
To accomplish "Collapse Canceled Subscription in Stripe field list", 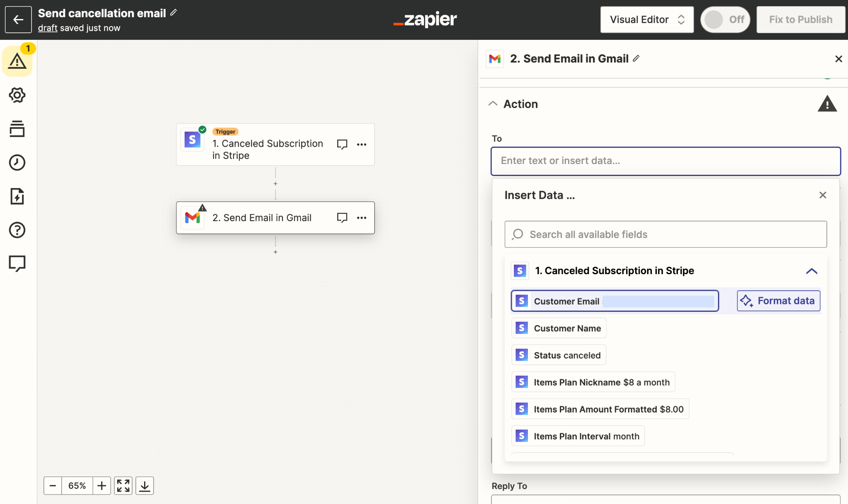I will click(812, 271).
